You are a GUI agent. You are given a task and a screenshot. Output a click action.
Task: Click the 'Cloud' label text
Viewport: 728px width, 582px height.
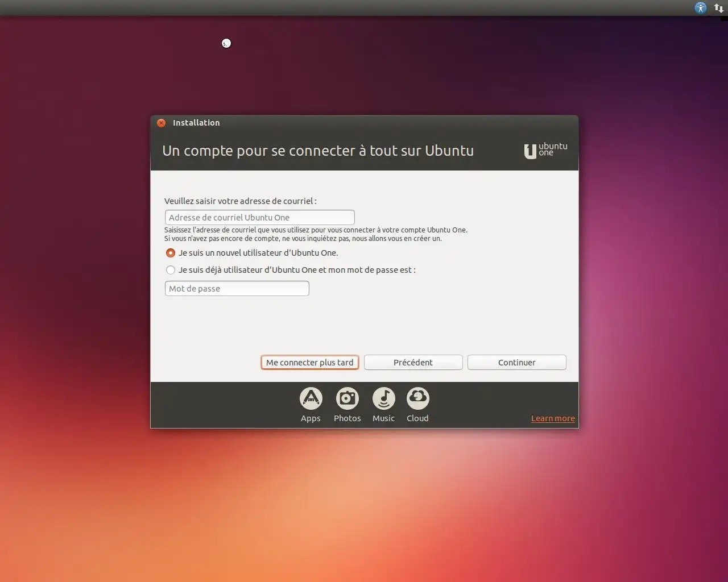click(x=417, y=418)
